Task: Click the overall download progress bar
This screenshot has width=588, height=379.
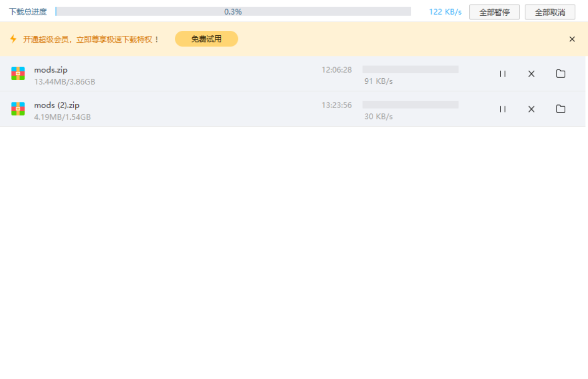Action: (x=233, y=12)
